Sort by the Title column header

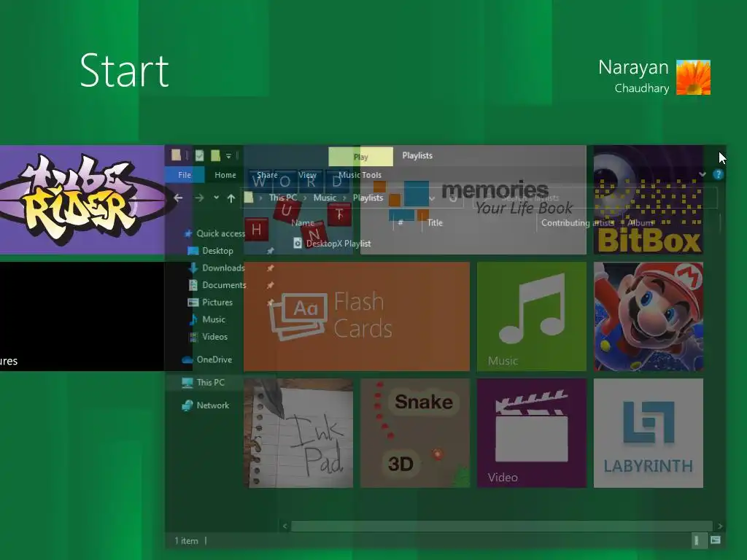pyautogui.click(x=435, y=223)
